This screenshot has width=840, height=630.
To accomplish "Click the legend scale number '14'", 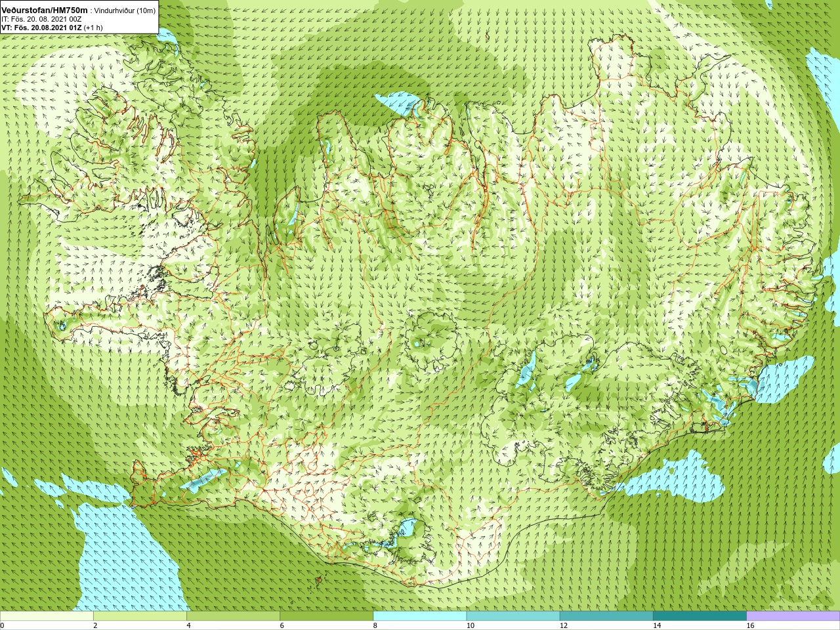I will (x=657, y=625).
